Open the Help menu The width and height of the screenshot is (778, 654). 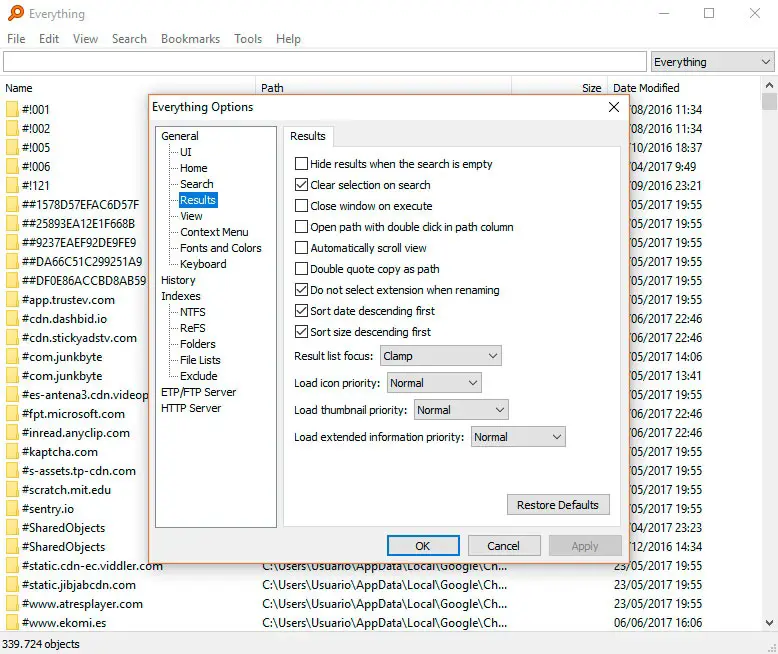point(288,39)
